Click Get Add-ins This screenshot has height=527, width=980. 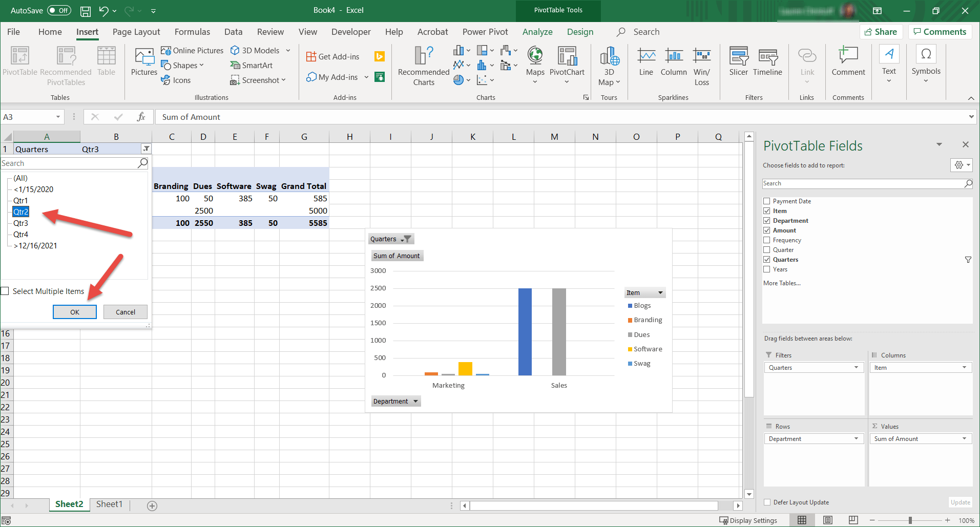click(332, 56)
